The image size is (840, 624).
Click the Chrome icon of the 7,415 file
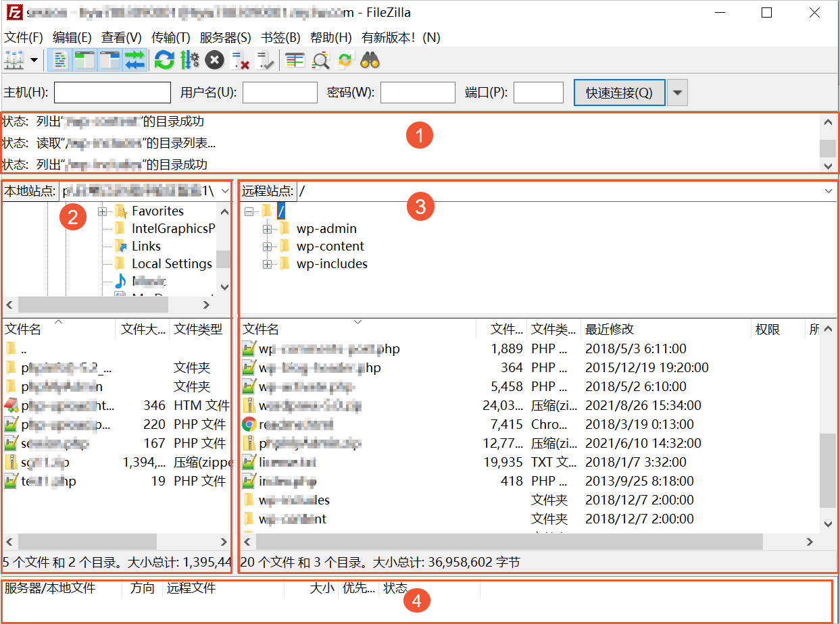point(249,425)
